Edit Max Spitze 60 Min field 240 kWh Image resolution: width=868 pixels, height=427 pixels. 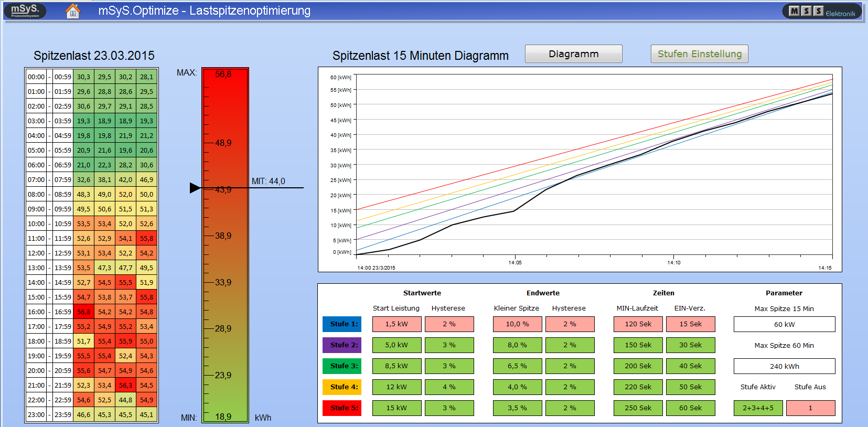pyautogui.click(x=784, y=366)
